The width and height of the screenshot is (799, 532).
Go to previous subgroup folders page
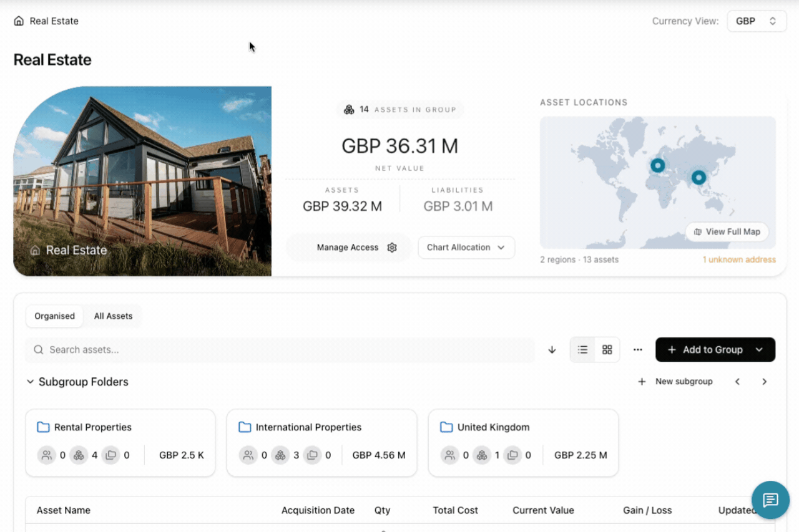(x=737, y=382)
